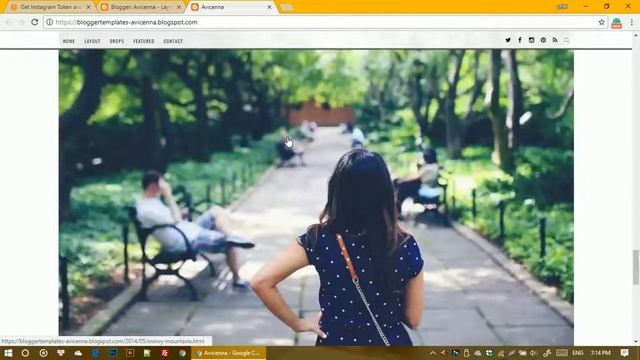Viewport: 640px width, 360px height.
Task: Close the active Avicenna tab
Action: 269,7
